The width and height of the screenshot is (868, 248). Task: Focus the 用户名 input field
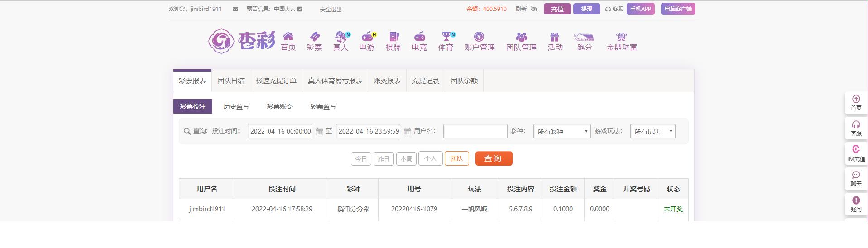[x=475, y=131]
